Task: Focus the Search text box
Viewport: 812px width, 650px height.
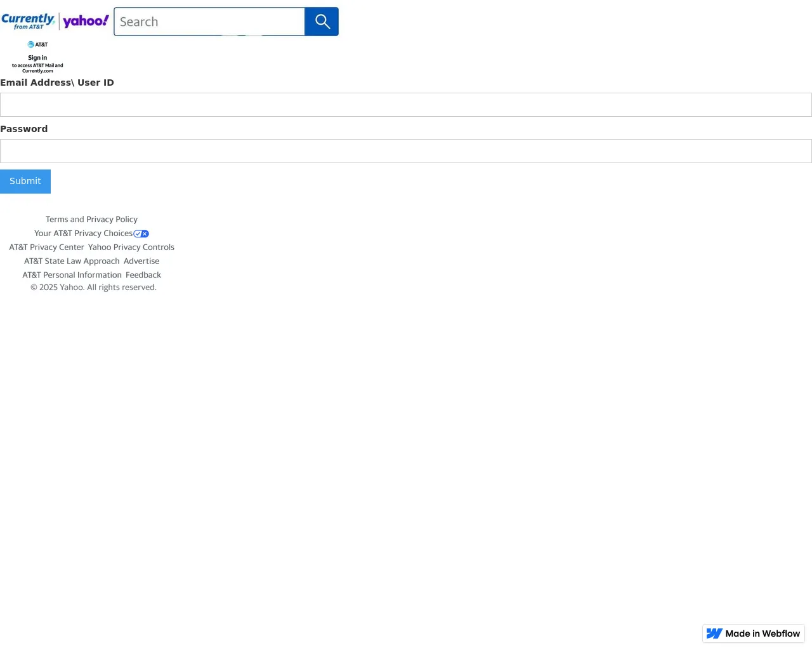Action: coord(209,22)
